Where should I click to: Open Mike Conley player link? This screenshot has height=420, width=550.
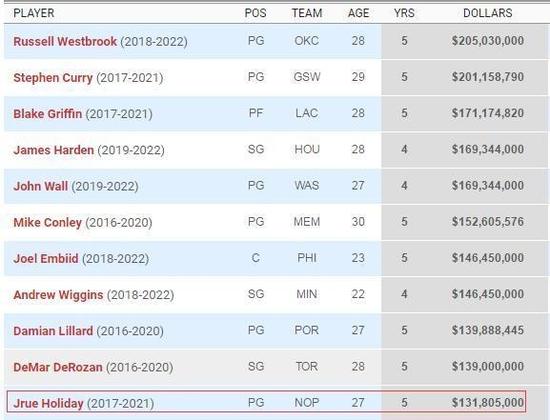click(48, 222)
